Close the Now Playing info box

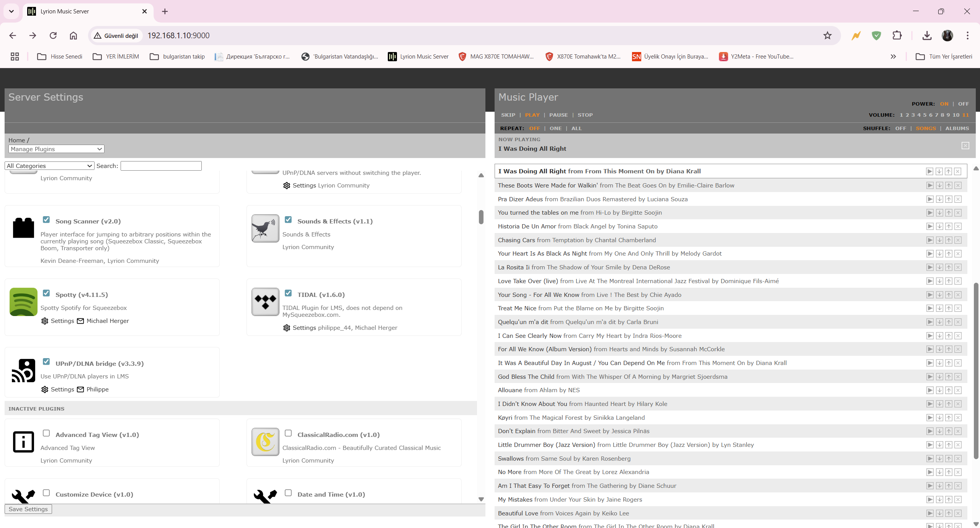tap(965, 145)
